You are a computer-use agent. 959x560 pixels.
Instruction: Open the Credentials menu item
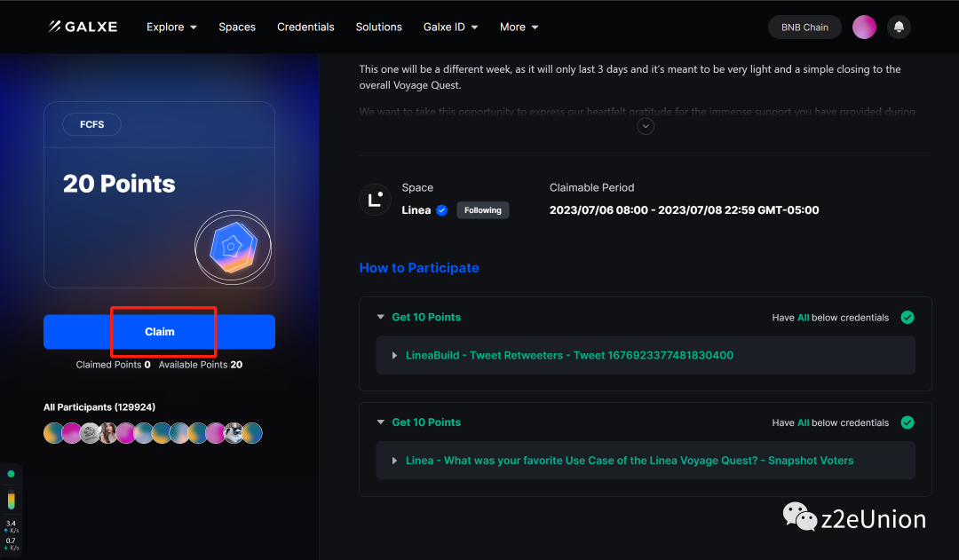pos(305,28)
